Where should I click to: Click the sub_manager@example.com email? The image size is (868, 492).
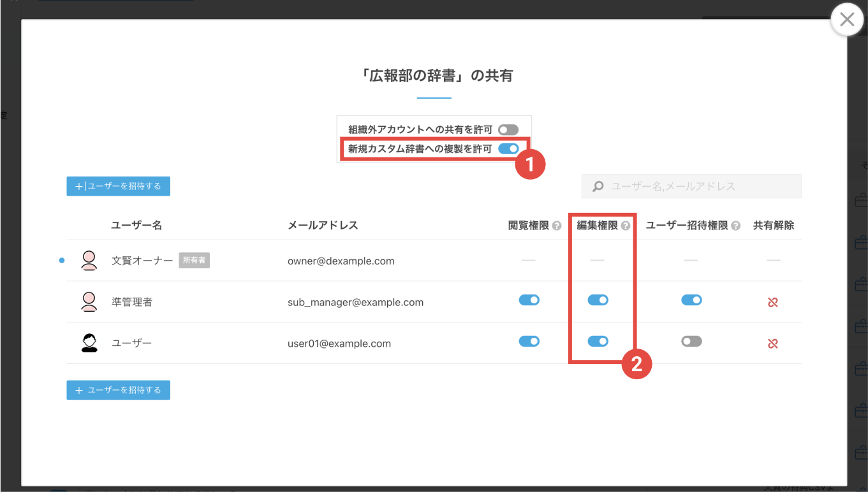[356, 302]
